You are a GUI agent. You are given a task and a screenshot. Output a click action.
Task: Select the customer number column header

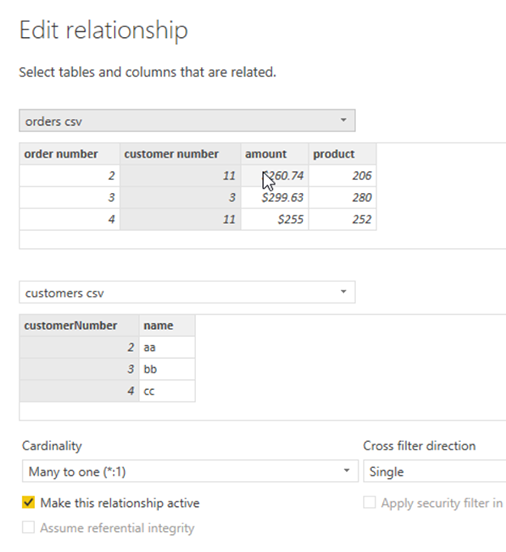180,154
